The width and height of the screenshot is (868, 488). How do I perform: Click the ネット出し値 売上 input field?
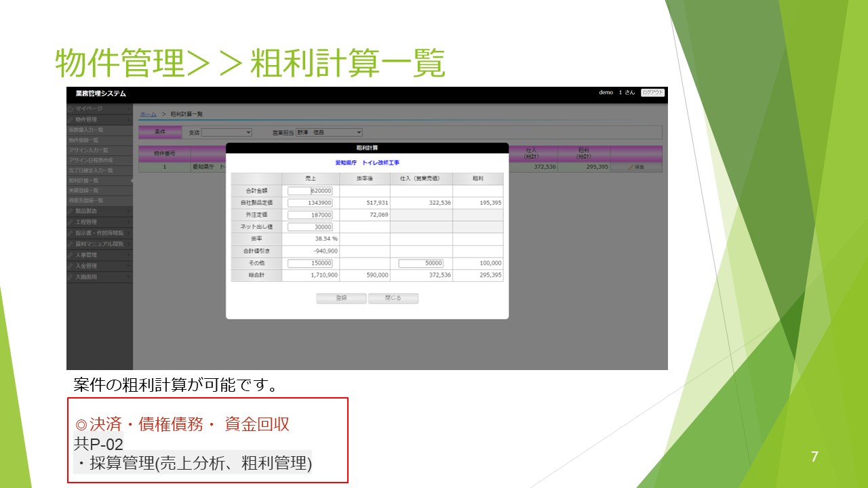tap(310, 227)
